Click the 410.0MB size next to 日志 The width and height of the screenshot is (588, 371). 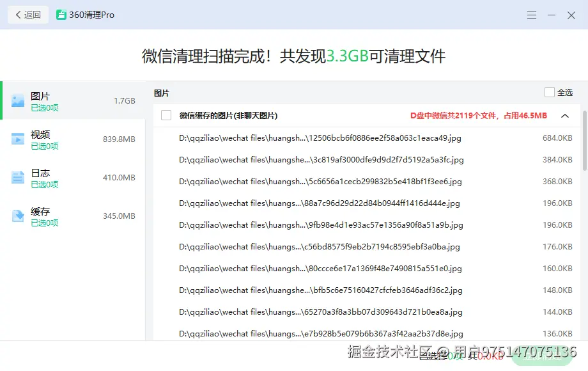pyautogui.click(x=119, y=177)
